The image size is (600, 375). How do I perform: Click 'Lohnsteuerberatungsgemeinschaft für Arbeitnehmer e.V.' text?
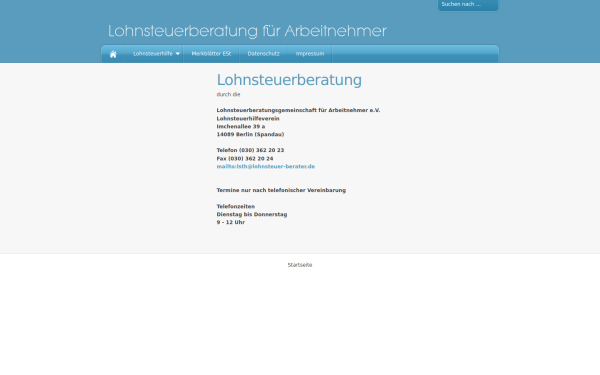click(298, 110)
